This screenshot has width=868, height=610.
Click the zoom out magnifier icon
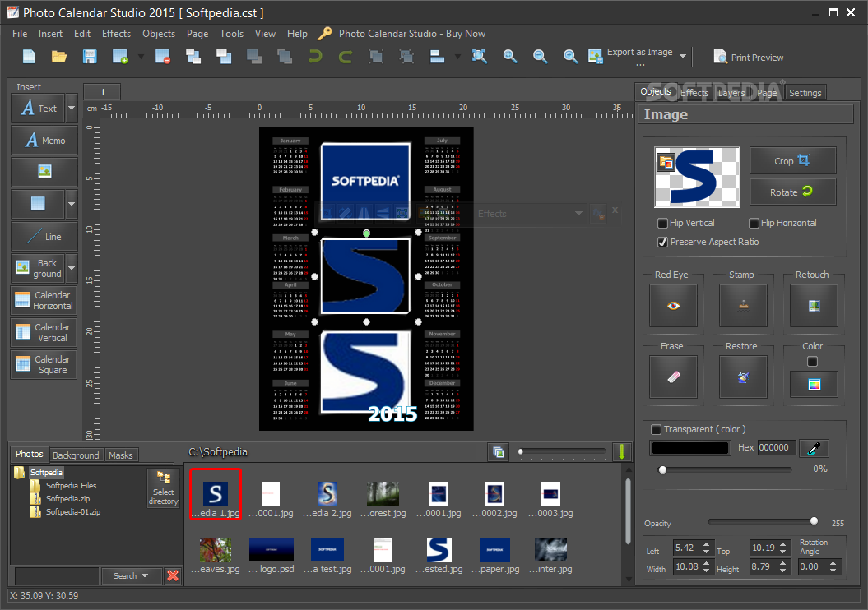[540, 57]
